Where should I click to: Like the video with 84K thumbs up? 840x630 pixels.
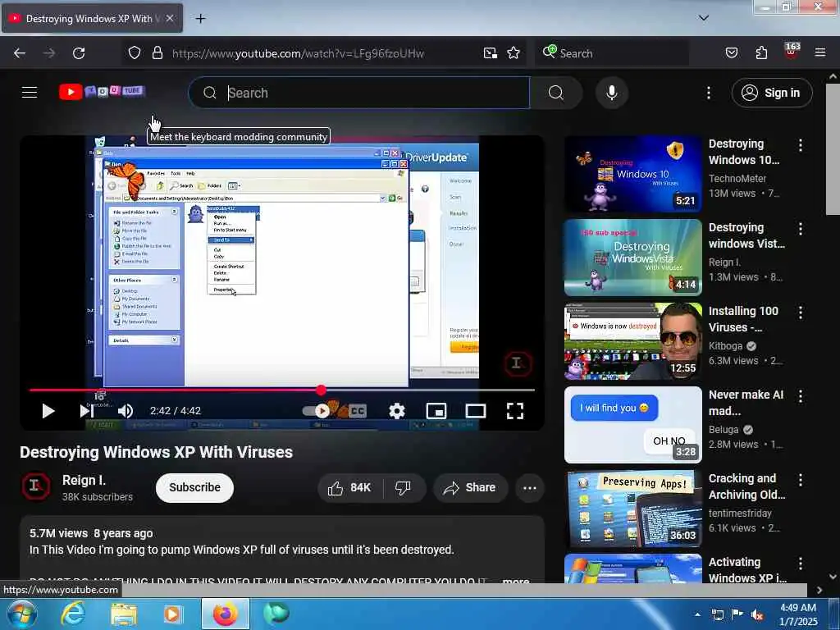point(349,487)
